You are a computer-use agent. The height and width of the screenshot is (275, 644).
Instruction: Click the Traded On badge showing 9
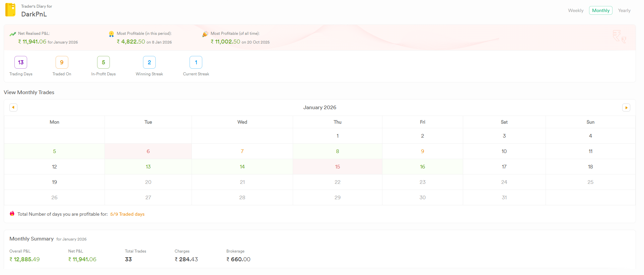pyautogui.click(x=62, y=62)
